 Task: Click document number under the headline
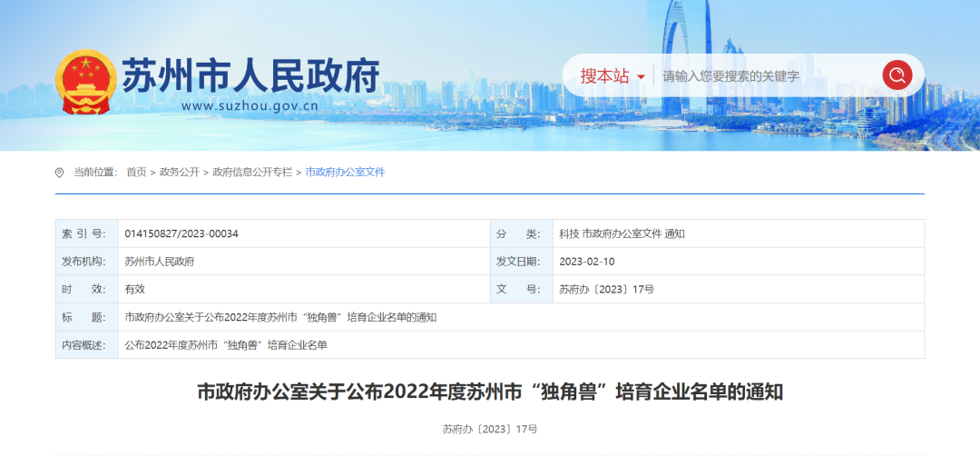pos(490,429)
